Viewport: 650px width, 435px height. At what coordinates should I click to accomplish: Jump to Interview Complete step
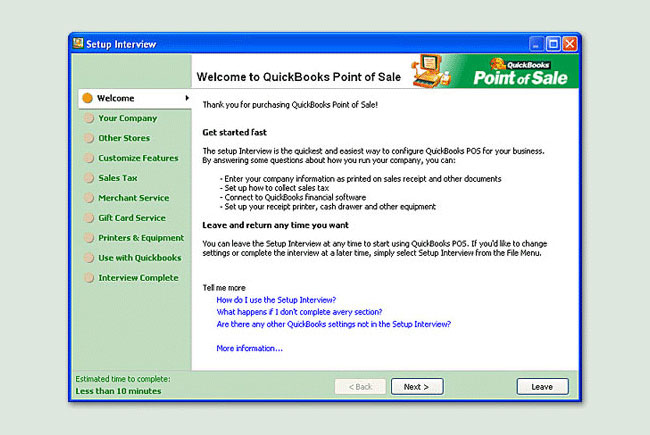tap(138, 278)
